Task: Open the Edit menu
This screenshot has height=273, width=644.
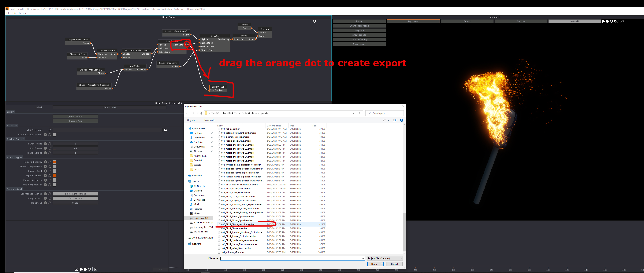Action: (x=14, y=13)
